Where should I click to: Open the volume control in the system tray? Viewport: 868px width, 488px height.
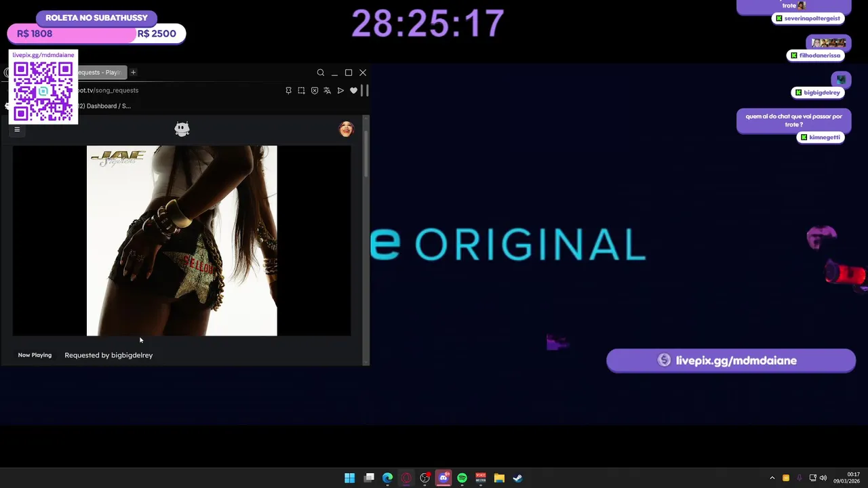[824, 478]
